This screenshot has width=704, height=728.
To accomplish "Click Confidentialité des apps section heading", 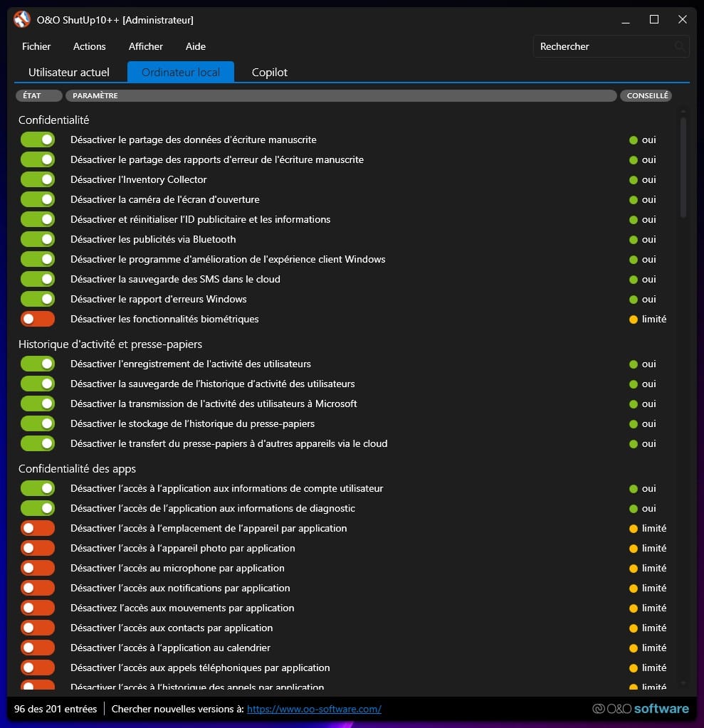I will 77,469.
